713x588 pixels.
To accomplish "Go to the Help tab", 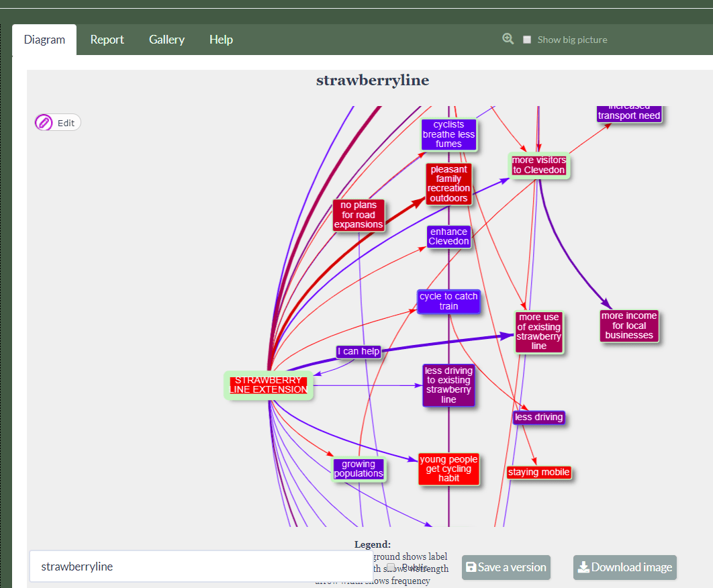I will pyautogui.click(x=221, y=40).
